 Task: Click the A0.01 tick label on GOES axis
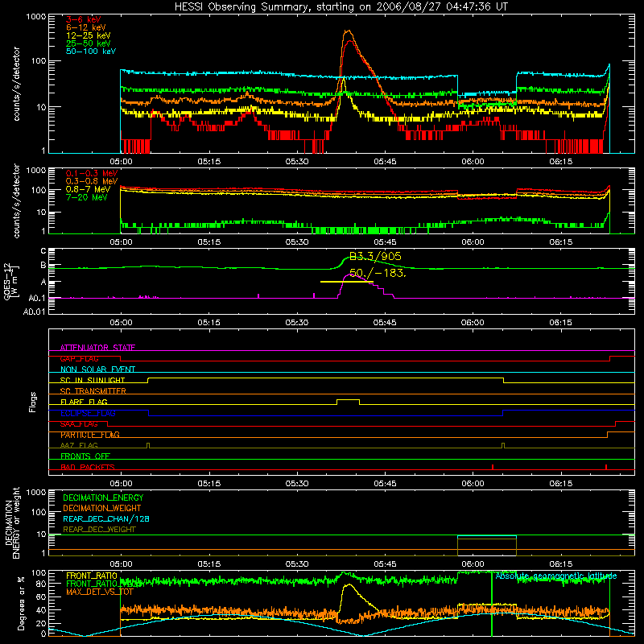tap(35, 312)
